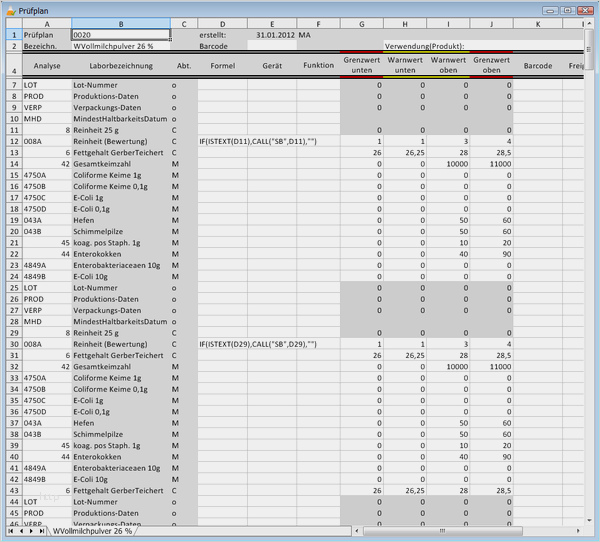This screenshot has width=600, height=542.
Task: Click the Warnwert oben column heading
Action: pos(448,65)
